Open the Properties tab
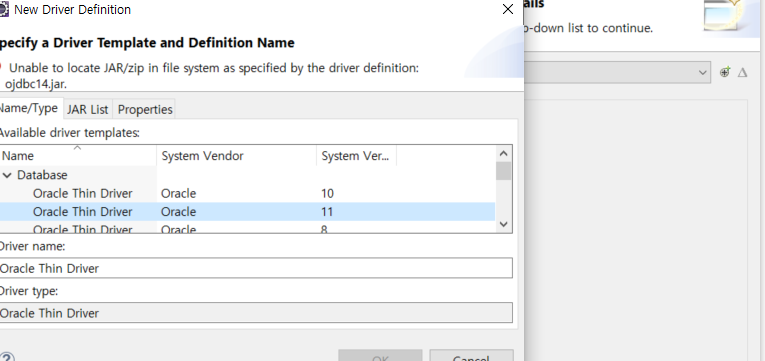Image resolution: width=765 pixels, height=361 pixels. tap(145, 109)
